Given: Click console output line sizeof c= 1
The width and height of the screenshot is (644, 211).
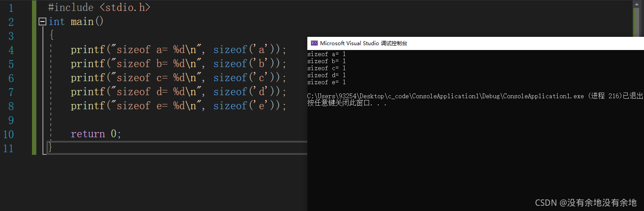Looking at the screenshot, I should click(327, 68).
